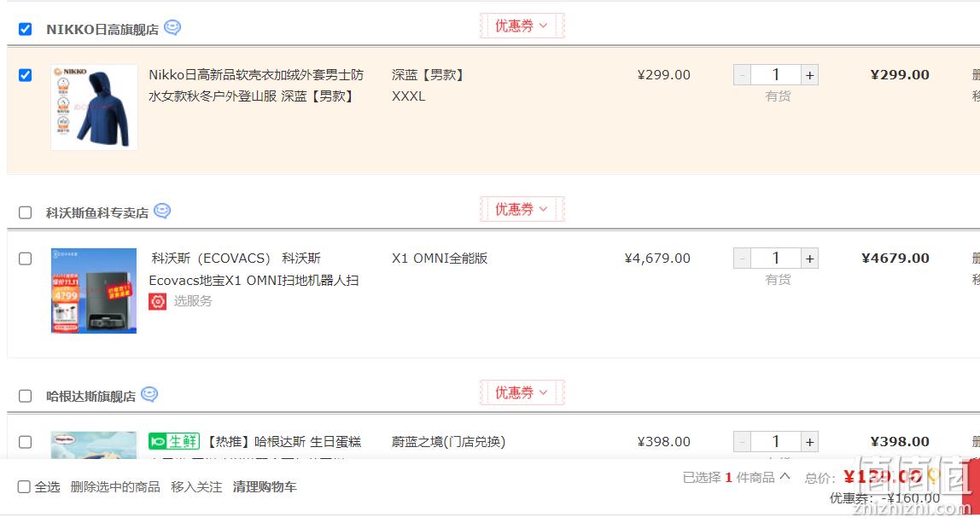Click 移入关注 link

(x=196, y=487)
